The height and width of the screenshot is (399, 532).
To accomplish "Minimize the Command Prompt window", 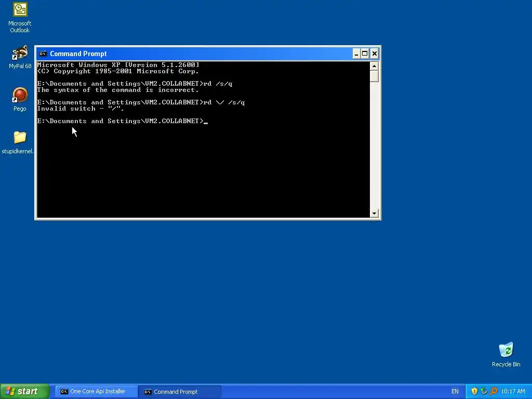I will click(x=356, y=54).
